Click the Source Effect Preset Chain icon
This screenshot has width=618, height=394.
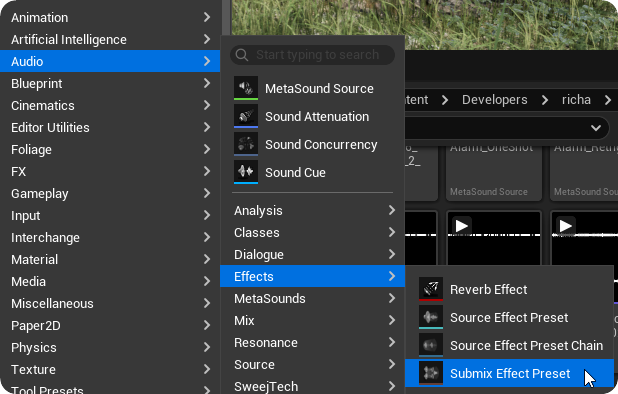pos(431,345)
